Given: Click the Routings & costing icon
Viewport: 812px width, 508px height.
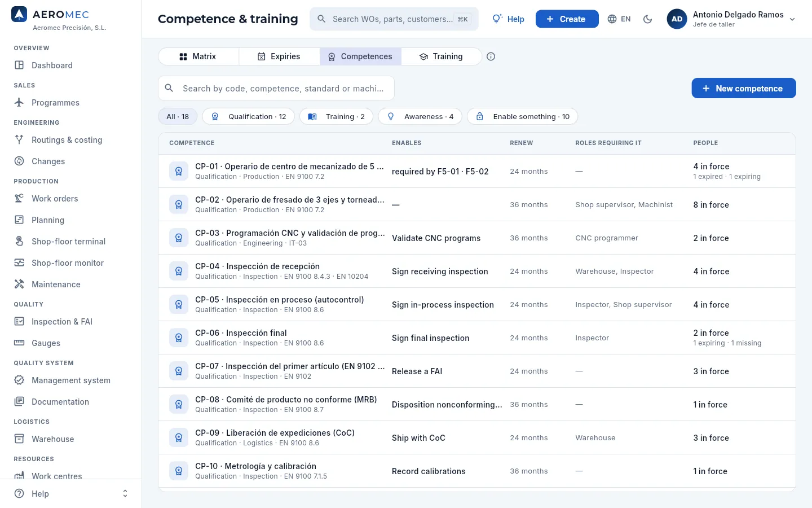Looking at the screenshot, I should (19, 139).
